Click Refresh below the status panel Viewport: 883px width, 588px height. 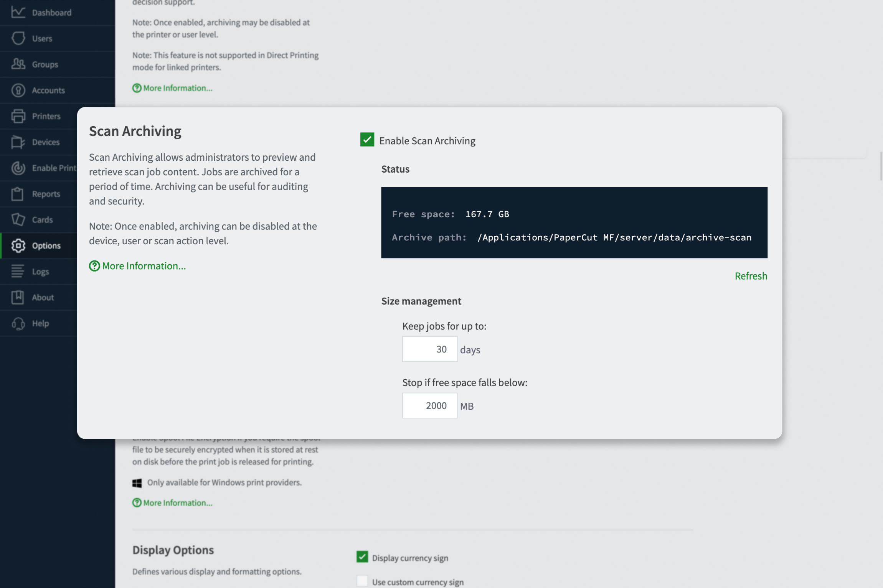click(x=750, y=275)
